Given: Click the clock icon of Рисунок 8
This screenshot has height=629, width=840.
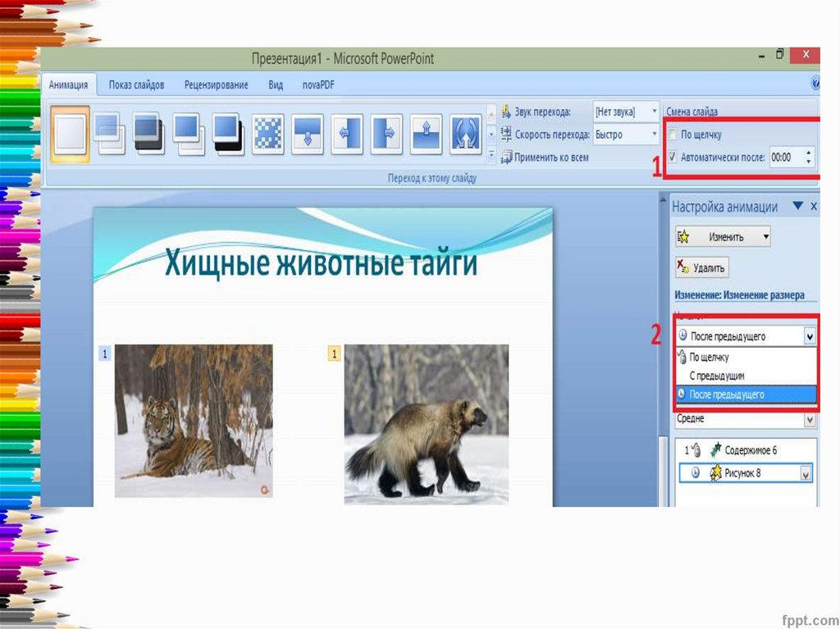Looking at the screenshot, I should [695, 472].
